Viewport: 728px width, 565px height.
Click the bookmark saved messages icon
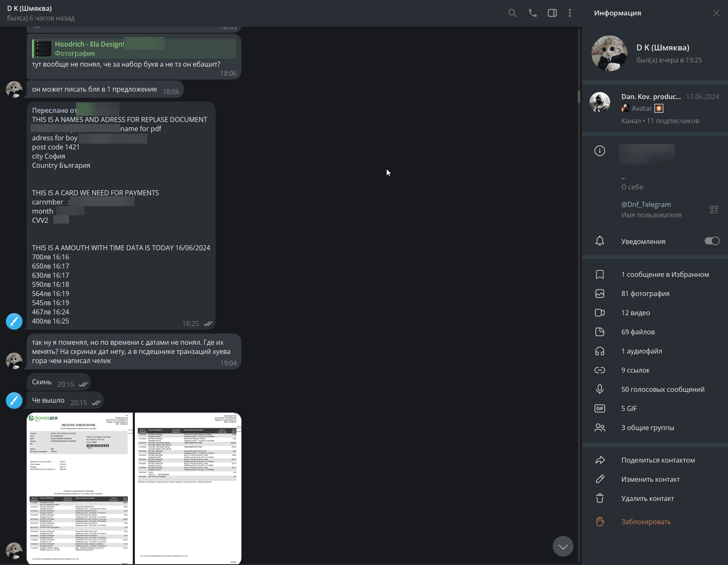[x=600, y=274]
